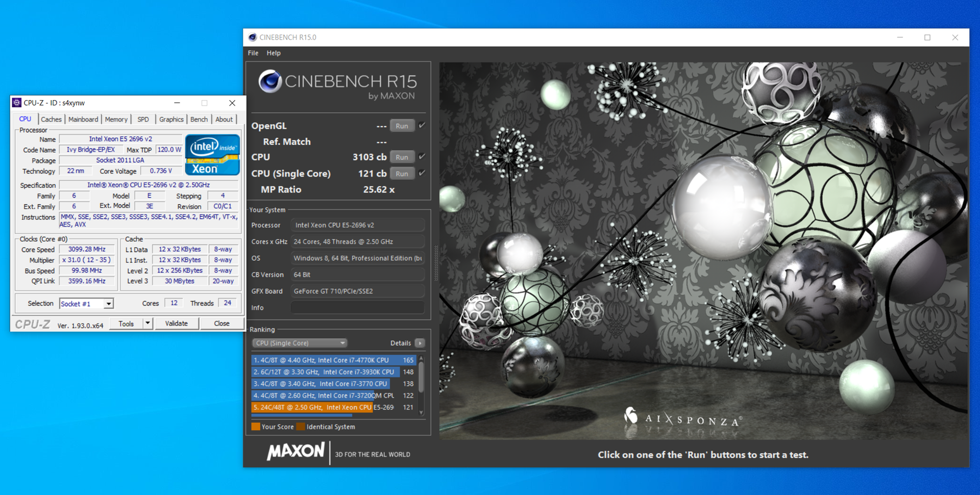
Task: Click the Intel Xeon logo in CPU-Z
Action: tap(212, 155)
